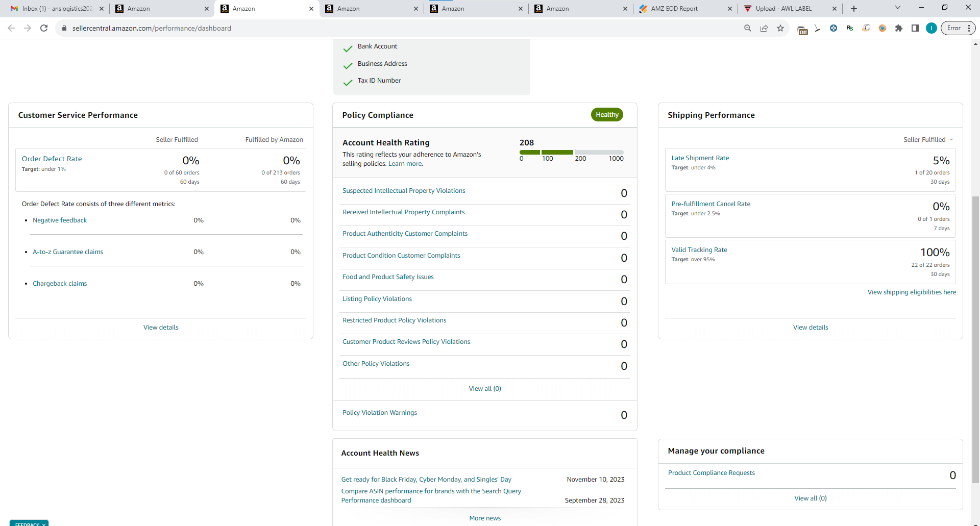Open Food and Product Safety Issues
The width and height of the screenshot is (980, 526).
tap(388, 277)
